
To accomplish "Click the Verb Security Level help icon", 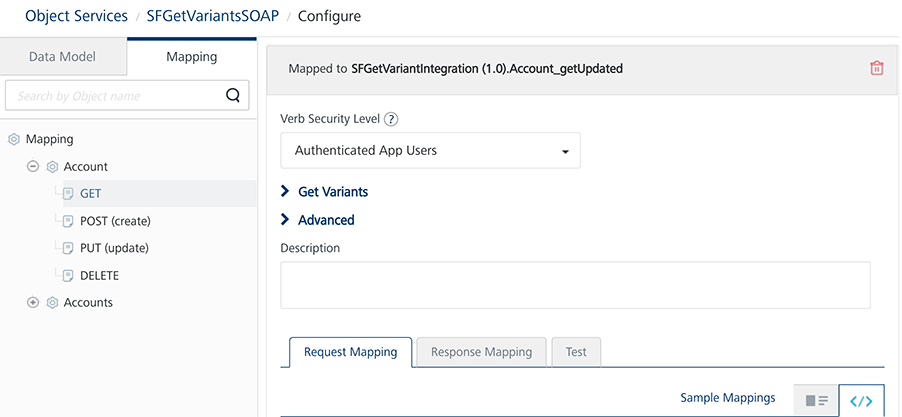I will (391, 119).
